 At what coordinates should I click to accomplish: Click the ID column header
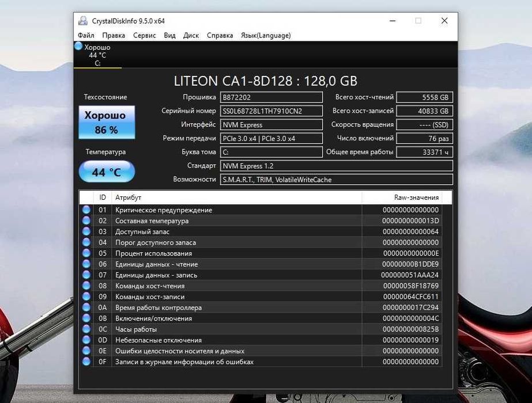tap(103, 197)
